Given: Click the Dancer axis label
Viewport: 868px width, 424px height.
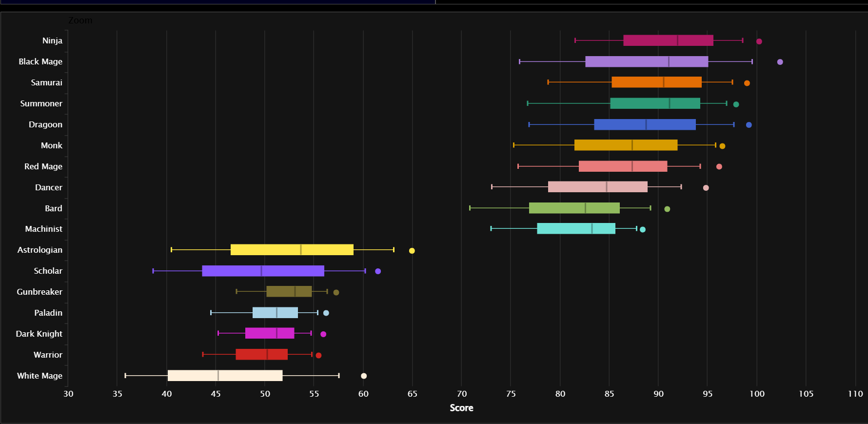Looking at the screenshot, I should pyautogui.click(x=49, y=187).
